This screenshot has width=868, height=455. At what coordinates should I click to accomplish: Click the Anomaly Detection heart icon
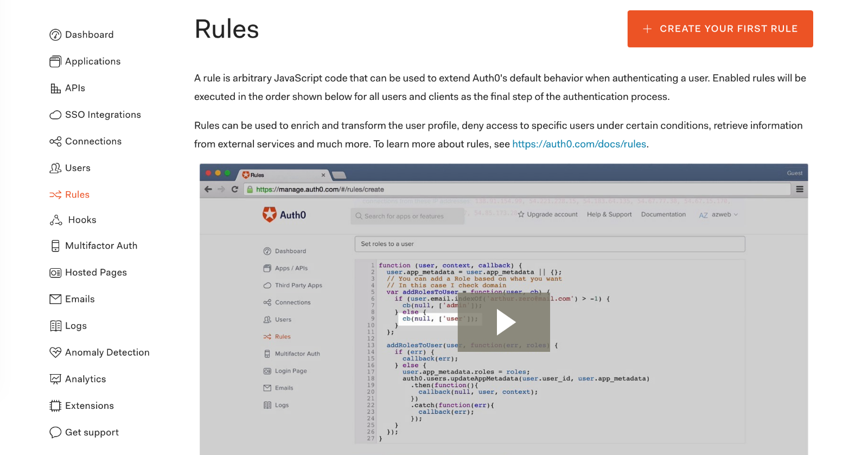[x=55, y=352]
